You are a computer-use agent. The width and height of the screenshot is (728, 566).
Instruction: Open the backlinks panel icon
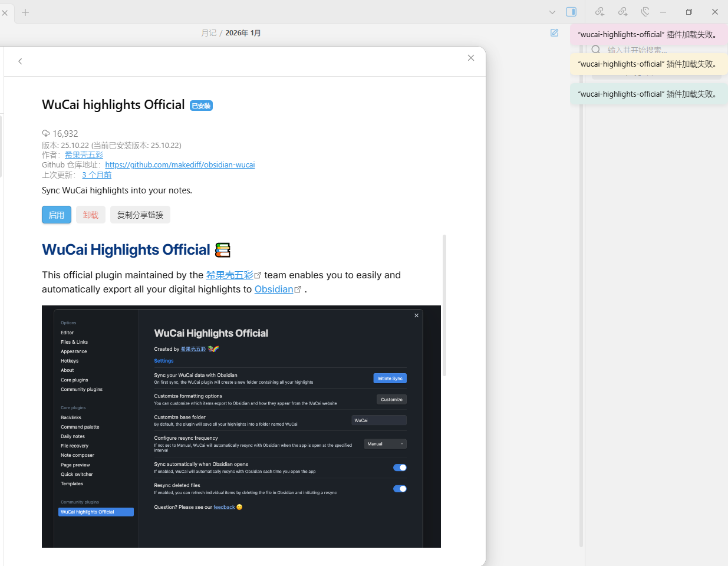pos(599,12)
